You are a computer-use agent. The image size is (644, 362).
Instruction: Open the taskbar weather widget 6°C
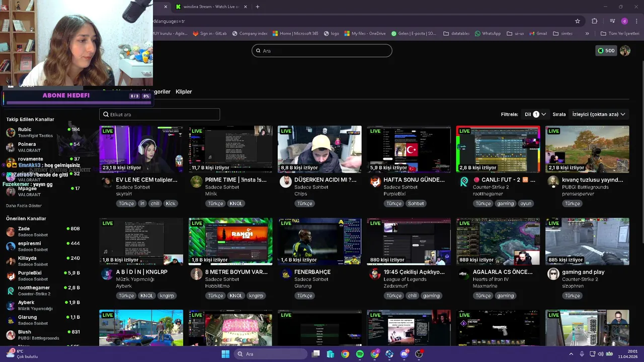(x=23, y=354)
